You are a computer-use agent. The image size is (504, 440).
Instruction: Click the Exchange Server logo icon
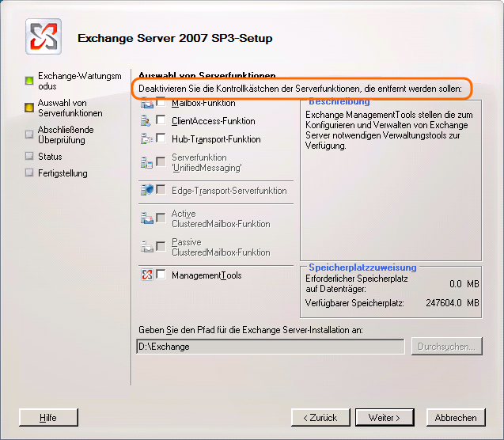44,37
